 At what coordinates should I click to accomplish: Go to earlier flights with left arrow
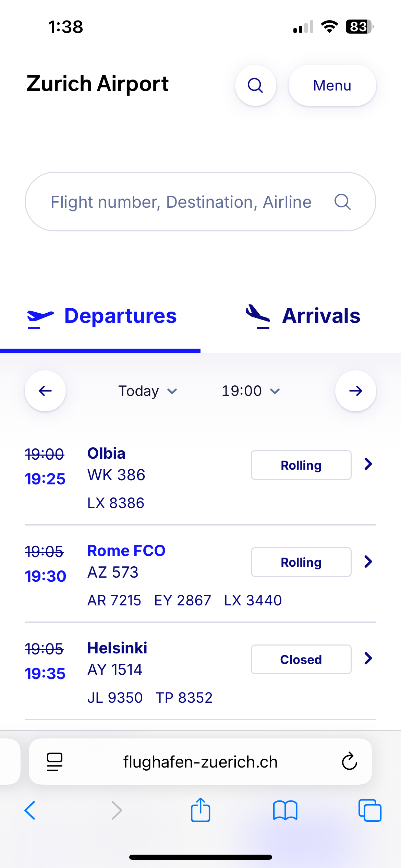tap(45, 391)
